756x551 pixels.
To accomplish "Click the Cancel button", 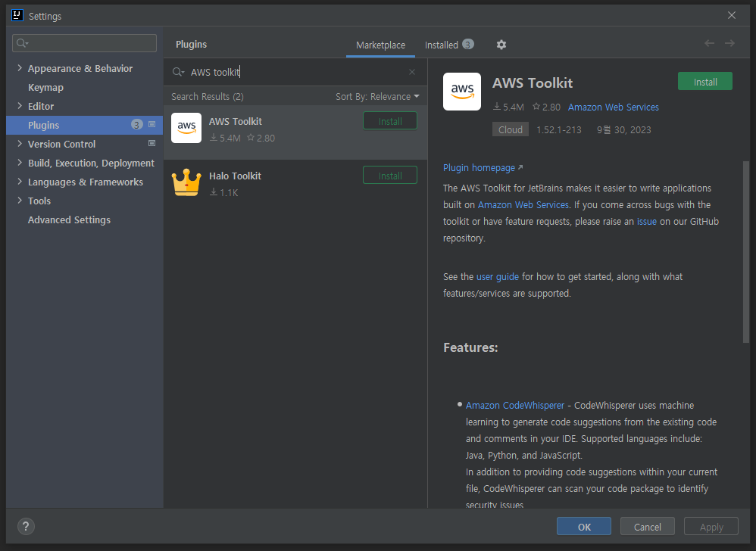I will pos(648,527).
